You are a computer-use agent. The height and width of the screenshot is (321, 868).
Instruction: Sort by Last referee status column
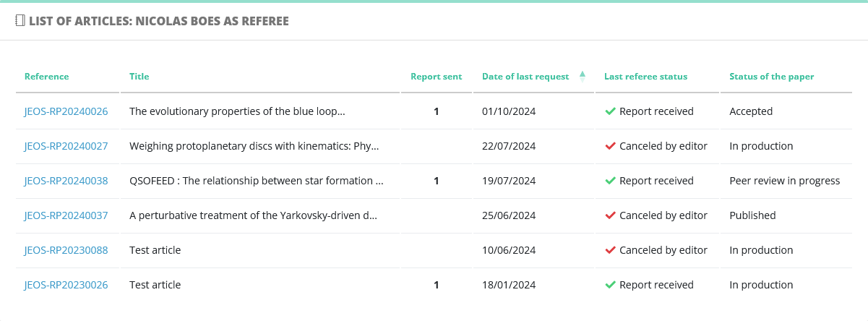tap(645, 76)
